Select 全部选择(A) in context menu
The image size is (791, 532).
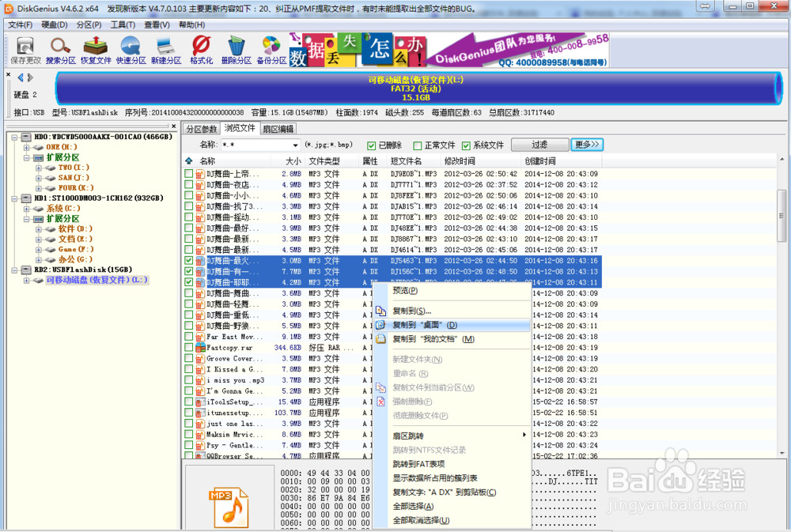452,506
